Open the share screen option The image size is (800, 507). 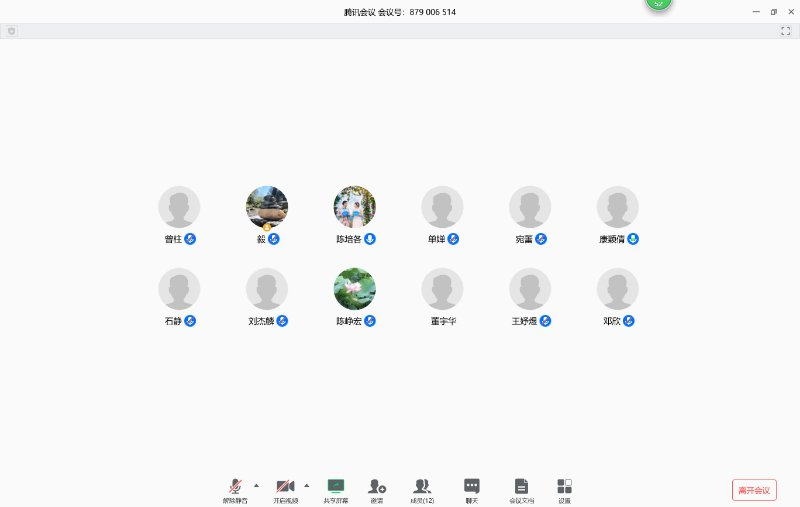[x=336, y=489]
